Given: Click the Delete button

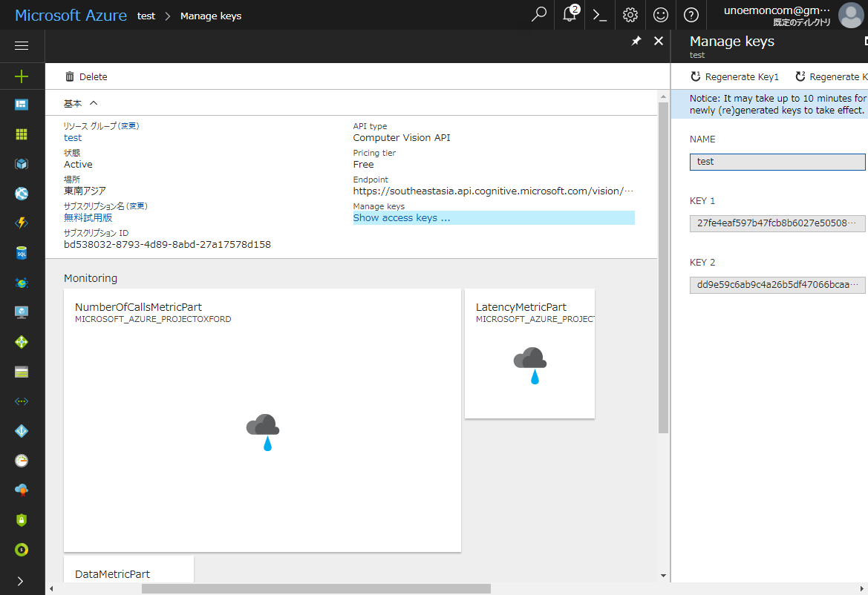Looking at the screenshot, I should click(86, 77).
